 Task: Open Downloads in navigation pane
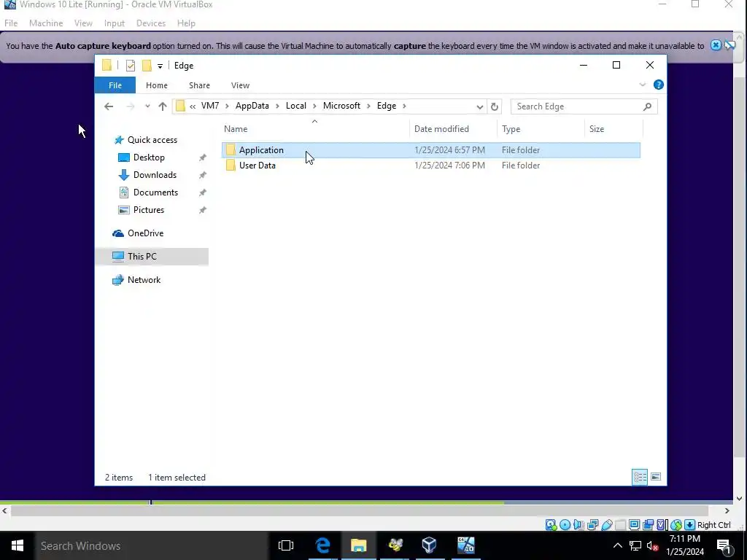[x=155, y=175]
